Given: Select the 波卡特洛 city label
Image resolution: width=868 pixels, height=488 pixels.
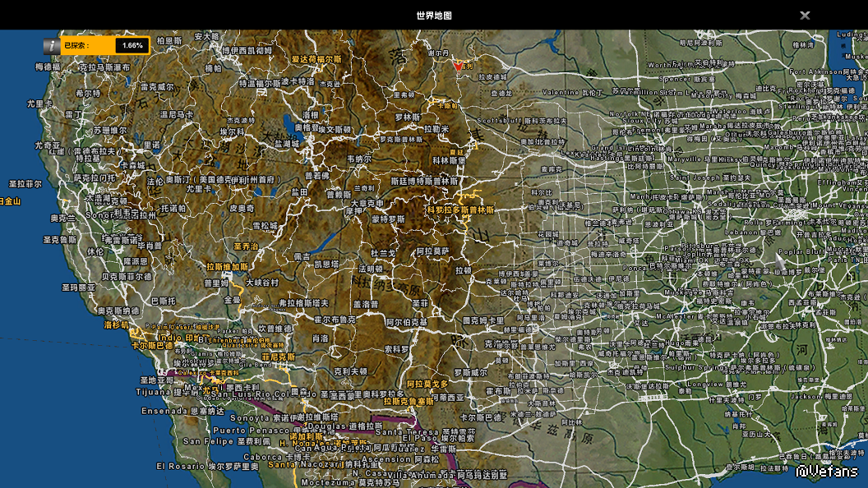Looking at the screenshot, I should click(x=298, y=81).
